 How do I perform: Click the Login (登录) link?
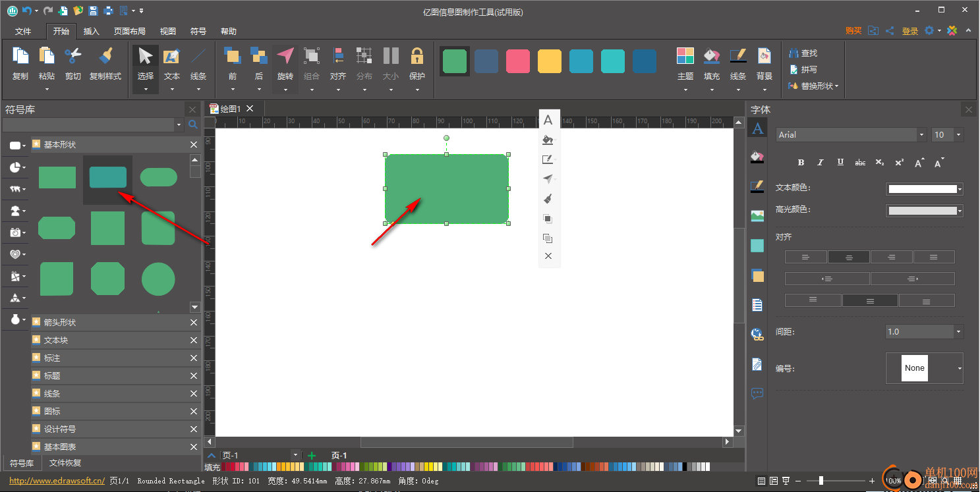click(x=910, y=31)
